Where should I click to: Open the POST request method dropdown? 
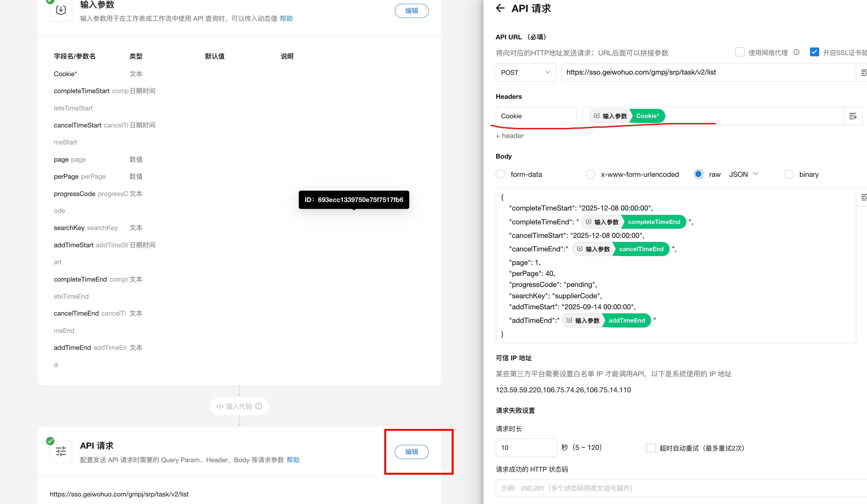(525, 73)
